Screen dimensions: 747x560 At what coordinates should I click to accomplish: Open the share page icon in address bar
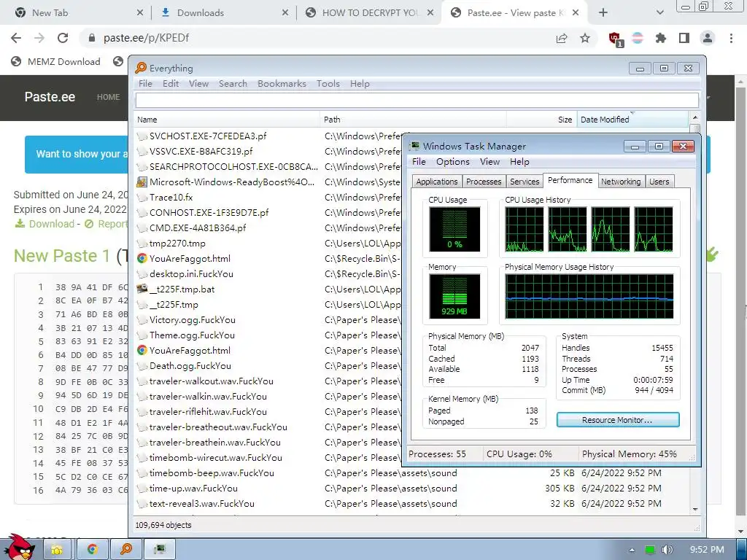(562, 38)
